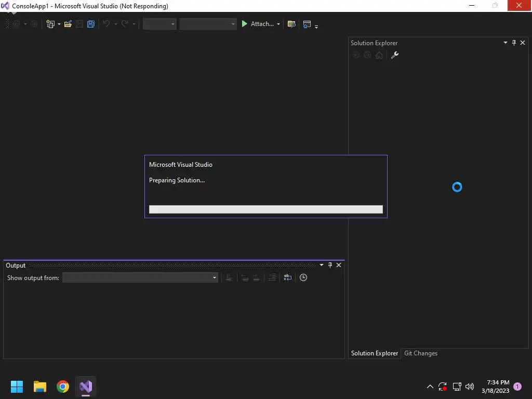
Task: Toggle the Output timestamp clock icon
Action: (303, 277)
